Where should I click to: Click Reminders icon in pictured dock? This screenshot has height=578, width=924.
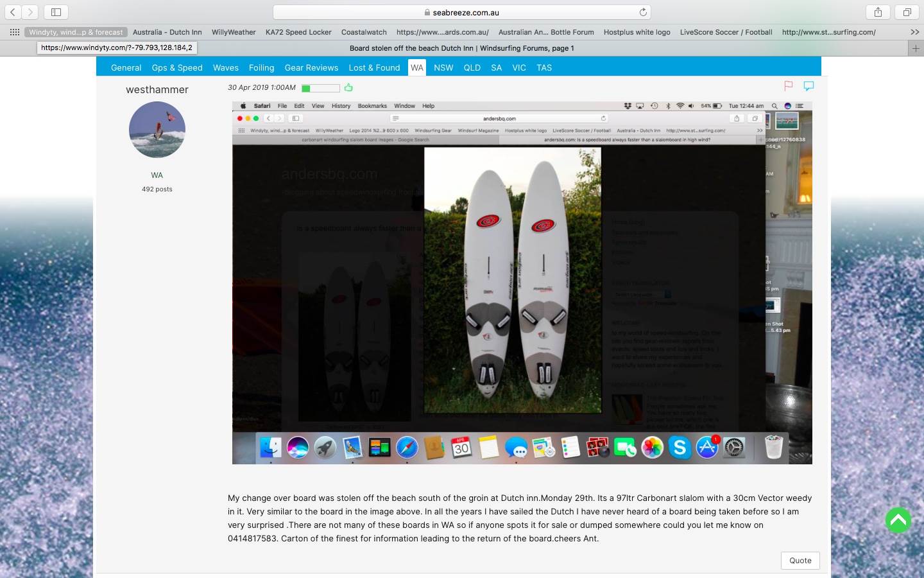point(570,448)
